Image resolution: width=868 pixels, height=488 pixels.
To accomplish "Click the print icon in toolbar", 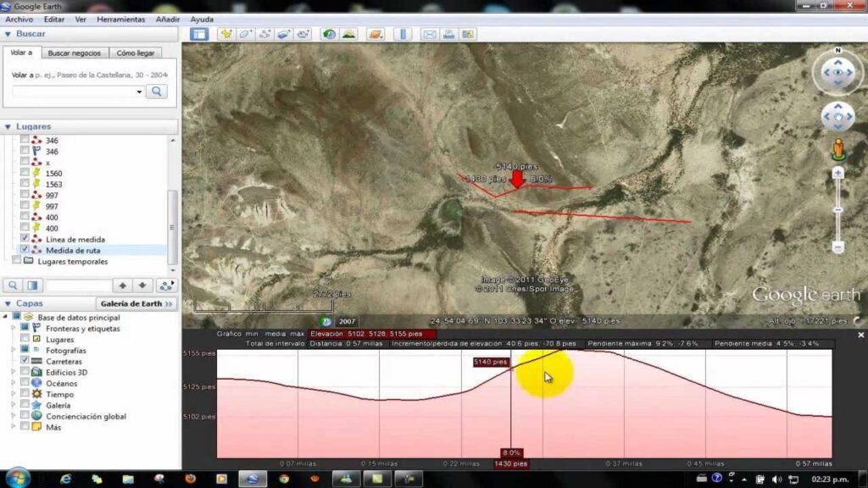I will point(448,35).
